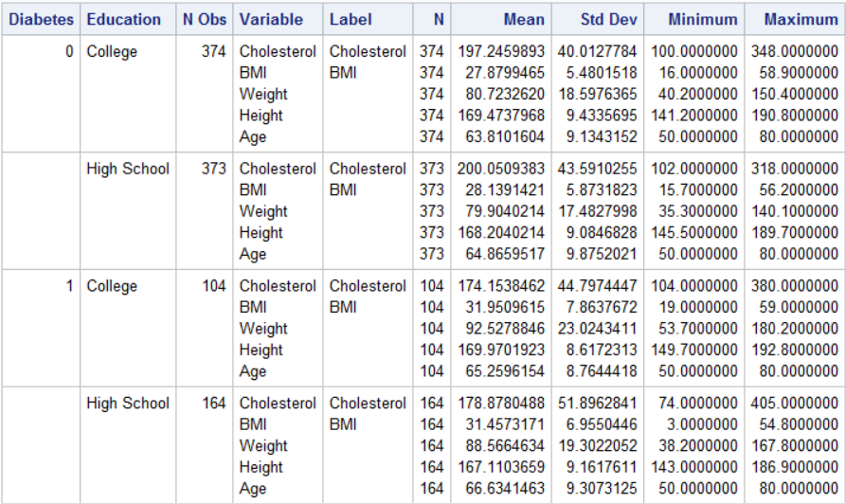This screenshot has height=504, width=846.
Task: Select minimum value 3.0000000
Action: [702, 424]
